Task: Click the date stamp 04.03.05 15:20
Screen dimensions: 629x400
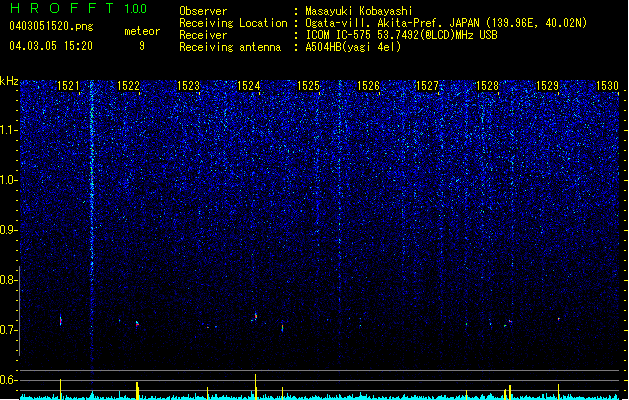Action: [51, 46]
